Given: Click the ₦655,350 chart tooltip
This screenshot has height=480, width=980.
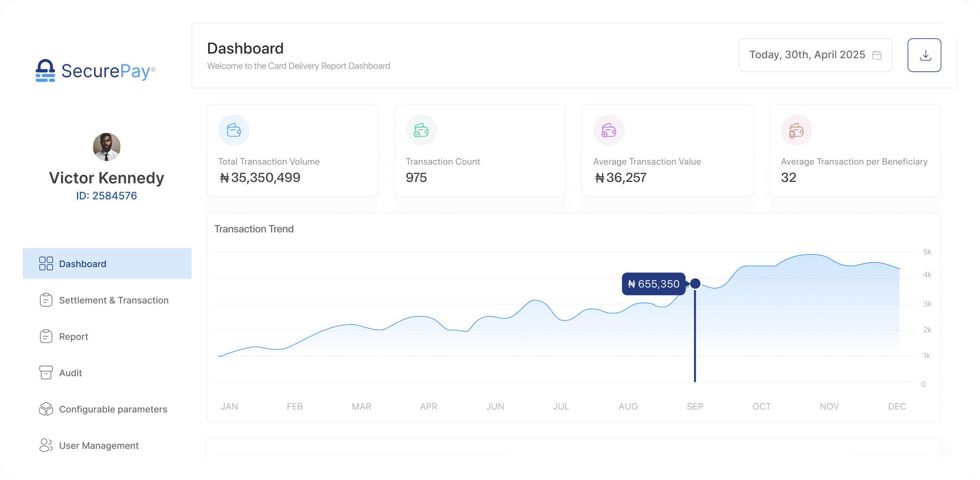Looking at the screenshot, I should (653, 284).
